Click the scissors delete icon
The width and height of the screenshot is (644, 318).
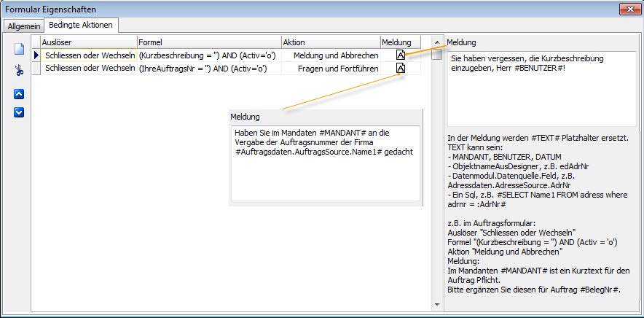pyautogui.click(x=20, y=71)
